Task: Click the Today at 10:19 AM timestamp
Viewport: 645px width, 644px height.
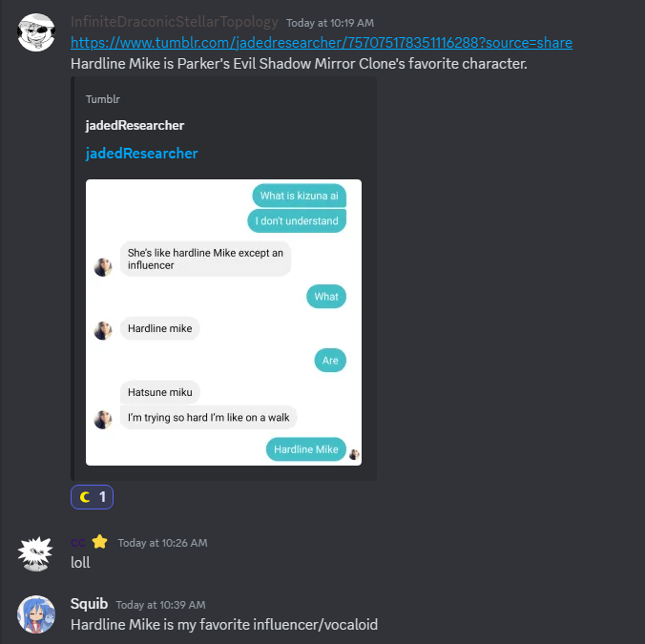Action: click(x=330, y=23)
